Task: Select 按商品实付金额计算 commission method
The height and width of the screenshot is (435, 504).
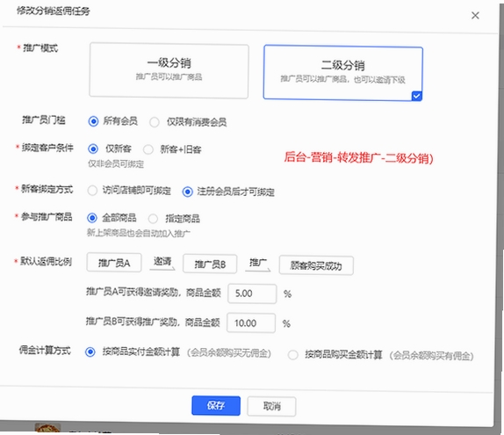Action: (90, 352)
